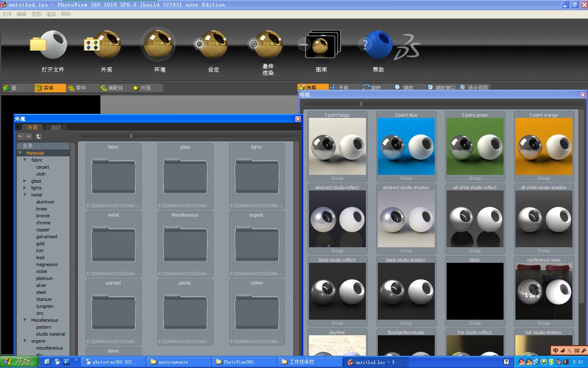Choose the black environment thumbnail

[x=475, y=291]
